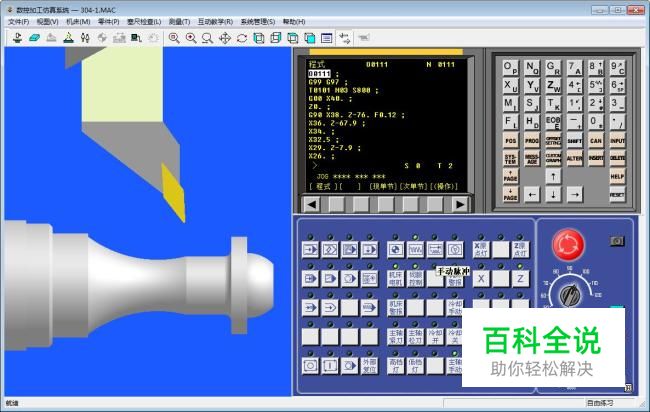Click the INPUT key on keypad
This screenshot has width=650, height=412.
pyautogui.click(x=617, y=141)
